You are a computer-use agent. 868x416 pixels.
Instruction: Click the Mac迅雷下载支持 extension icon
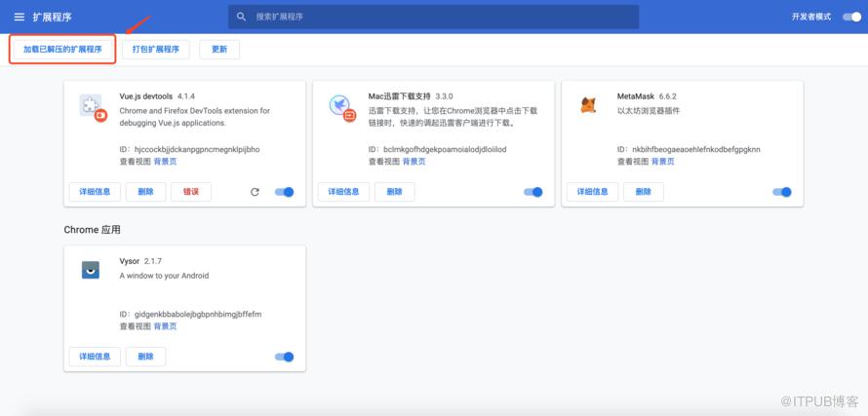341,107
